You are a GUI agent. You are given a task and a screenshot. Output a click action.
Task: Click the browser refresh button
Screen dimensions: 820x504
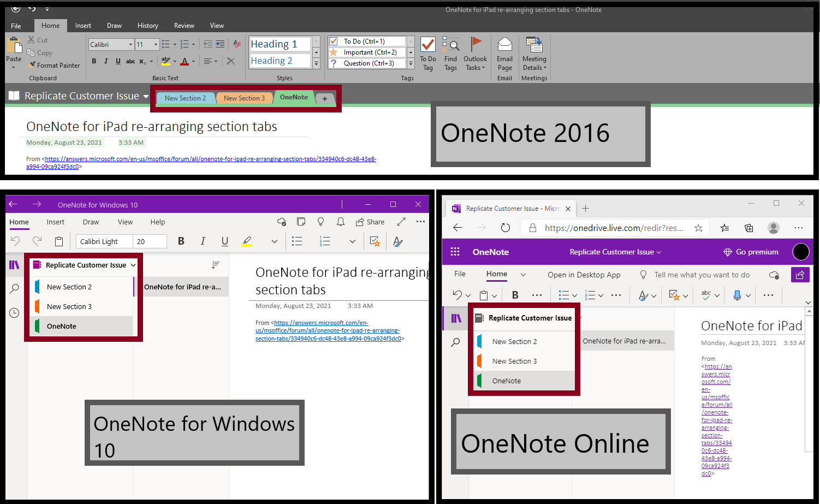click(506, 228)
